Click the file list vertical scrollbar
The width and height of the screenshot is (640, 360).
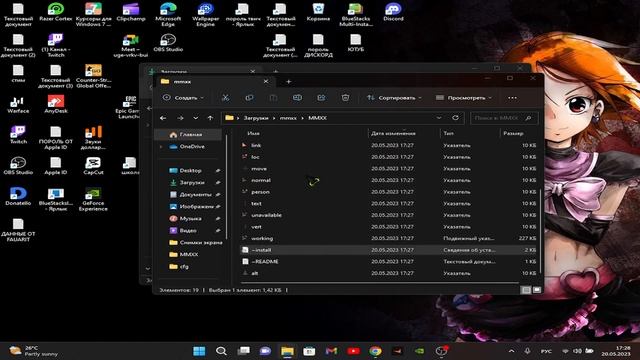[540, 231]
